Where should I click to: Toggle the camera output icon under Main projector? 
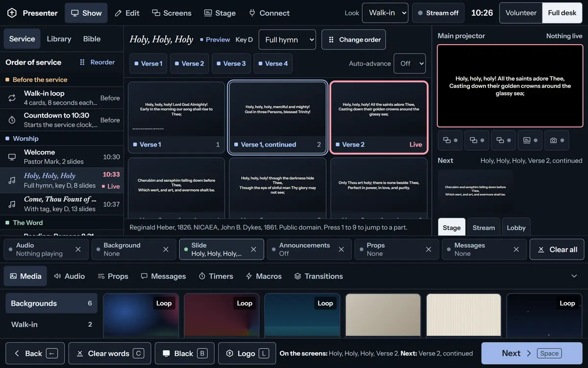click(557, 140)
